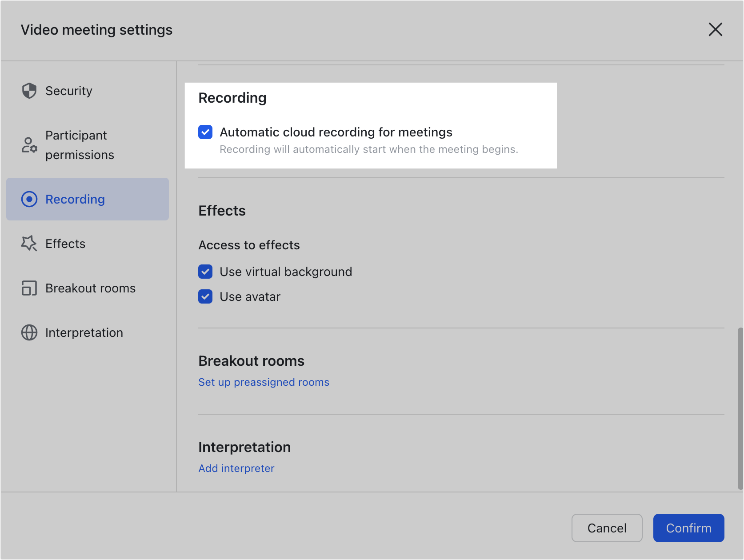Image resolution: width=744 pixels, height=560 pixels.
Task: Uncheck the Use avatar checkbox
Action: click(205, 296)
